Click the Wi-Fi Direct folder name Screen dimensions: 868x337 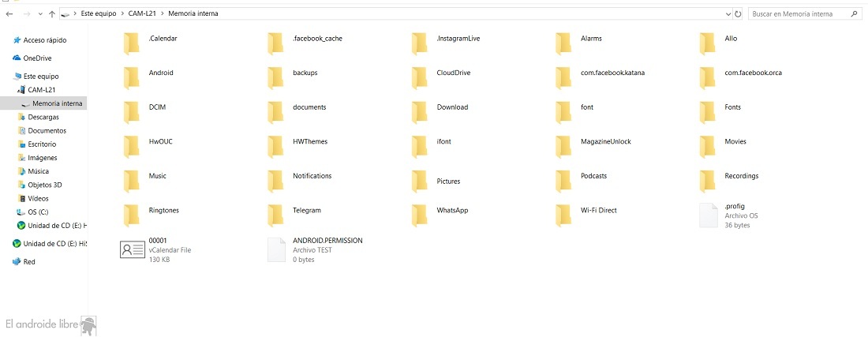click(598, 210)
